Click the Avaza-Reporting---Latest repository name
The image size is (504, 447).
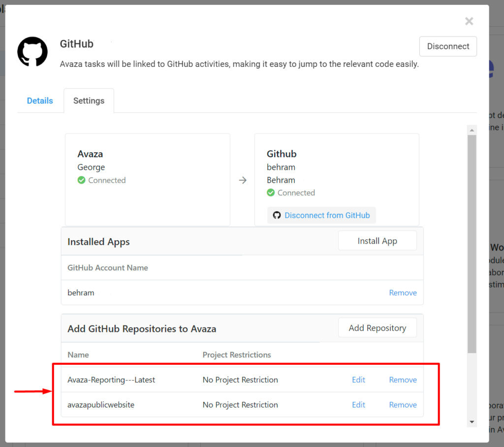pyautogui.click(x=111, y=380)
